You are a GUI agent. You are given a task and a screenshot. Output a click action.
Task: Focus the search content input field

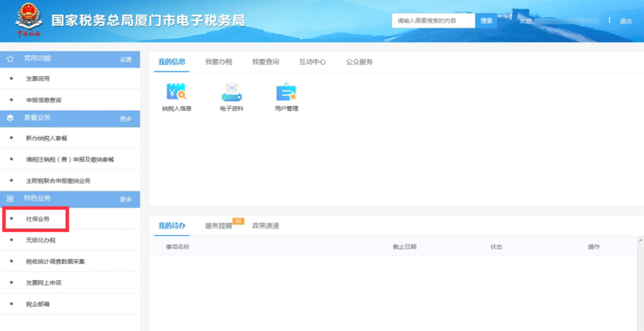click(433, 21)
